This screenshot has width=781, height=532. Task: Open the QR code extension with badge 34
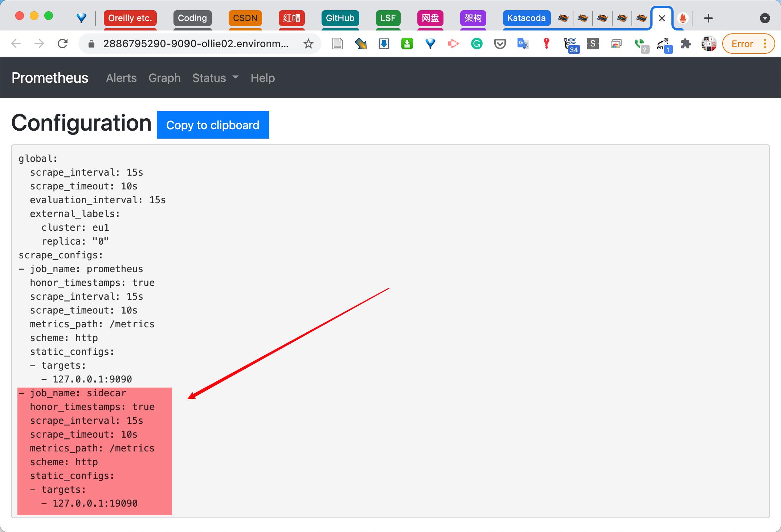tap(571, 45)
